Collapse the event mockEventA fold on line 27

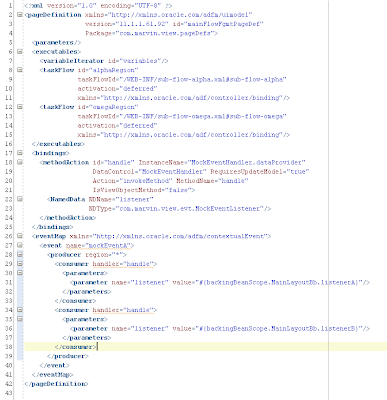pos(20,245)
